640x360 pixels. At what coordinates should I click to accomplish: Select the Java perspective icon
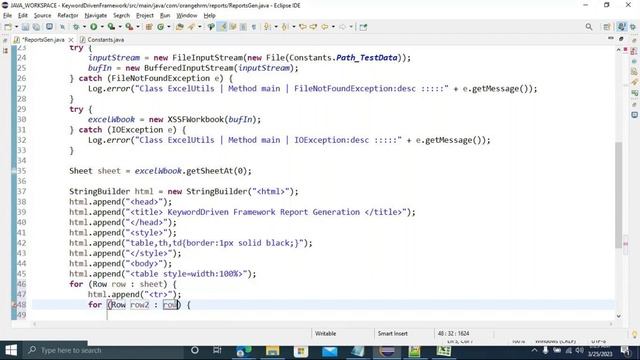click(x=621, y=27)
